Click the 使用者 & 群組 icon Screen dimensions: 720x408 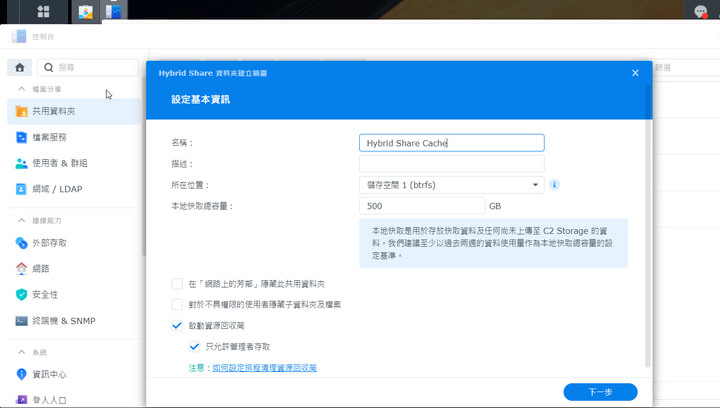(21, 163)
